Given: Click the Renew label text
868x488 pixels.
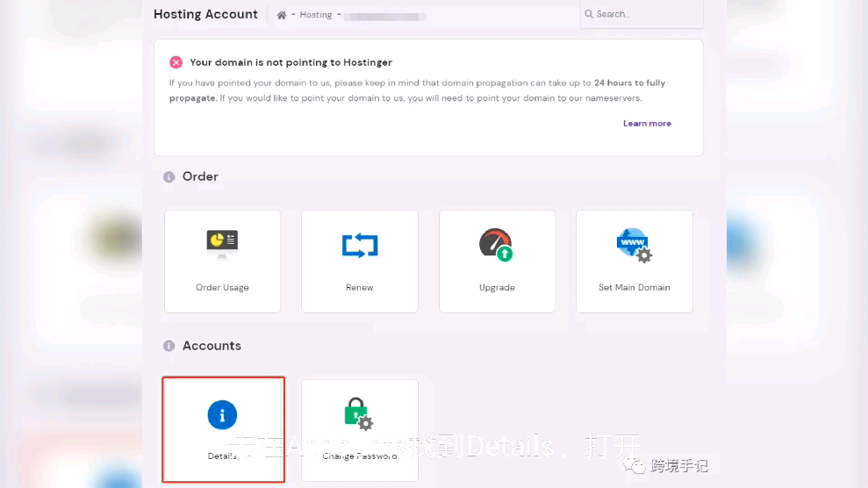Looking at the screenshot, I should tap(360, 288).
